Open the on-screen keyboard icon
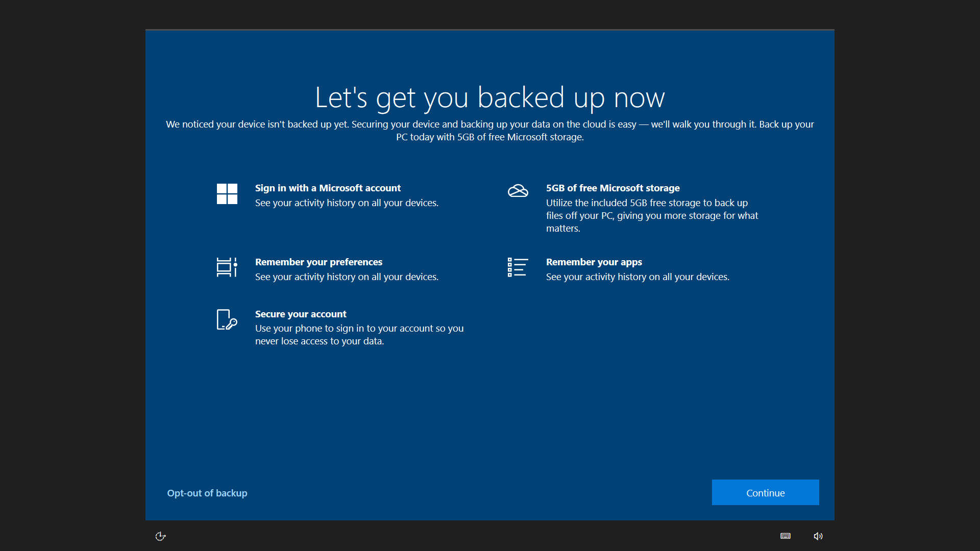Viewport: 980px width, 551px height. tap(786, 536)
